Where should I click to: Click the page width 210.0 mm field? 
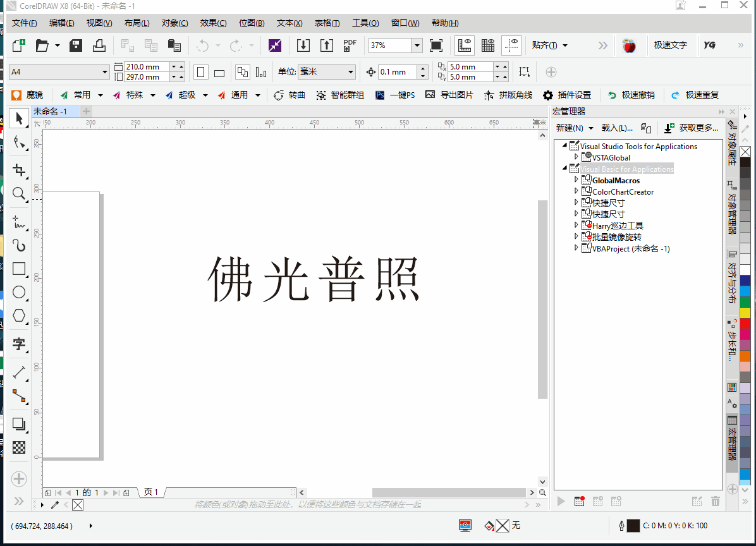146,66
